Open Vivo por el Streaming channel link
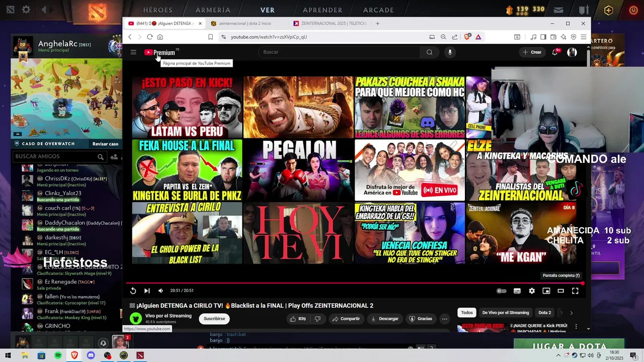Screen dimensions: 644x362 pyautogui.click(x=168, y=316)
